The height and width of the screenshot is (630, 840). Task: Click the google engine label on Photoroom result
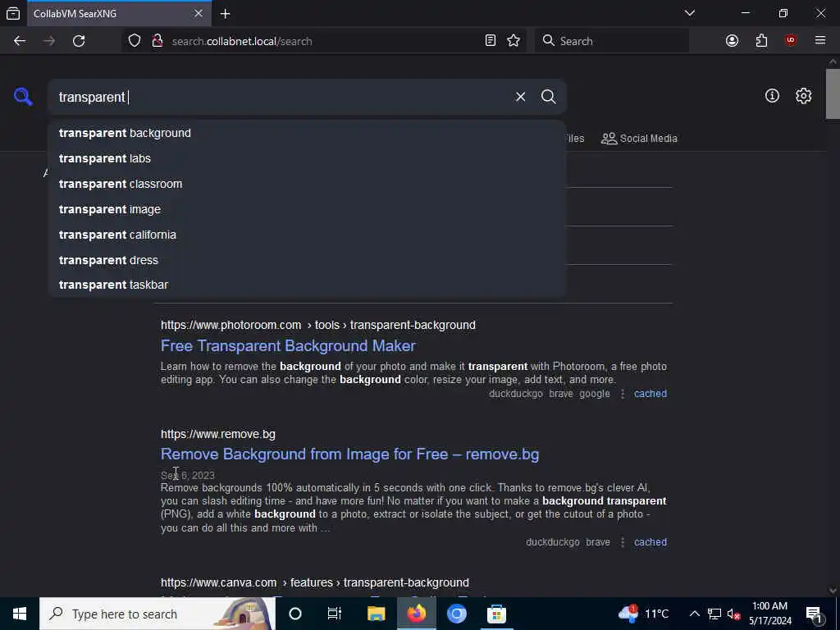[595, 394]
